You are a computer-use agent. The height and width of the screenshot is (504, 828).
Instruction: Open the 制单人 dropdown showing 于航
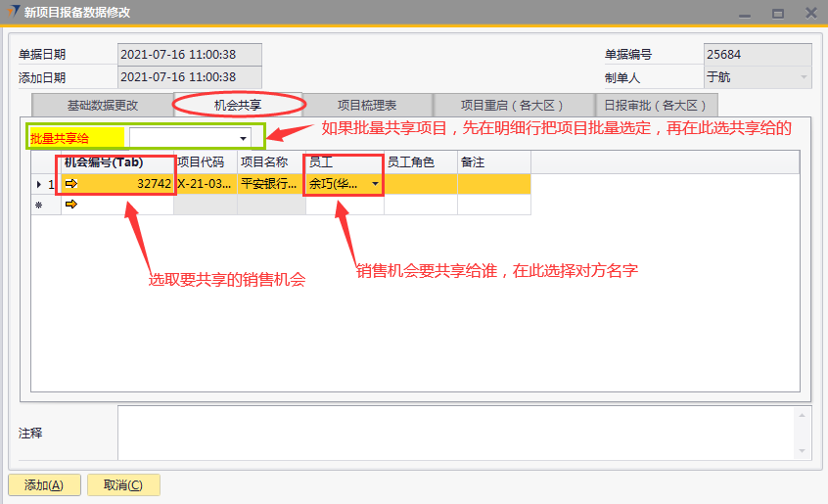(x=804, y=77)
